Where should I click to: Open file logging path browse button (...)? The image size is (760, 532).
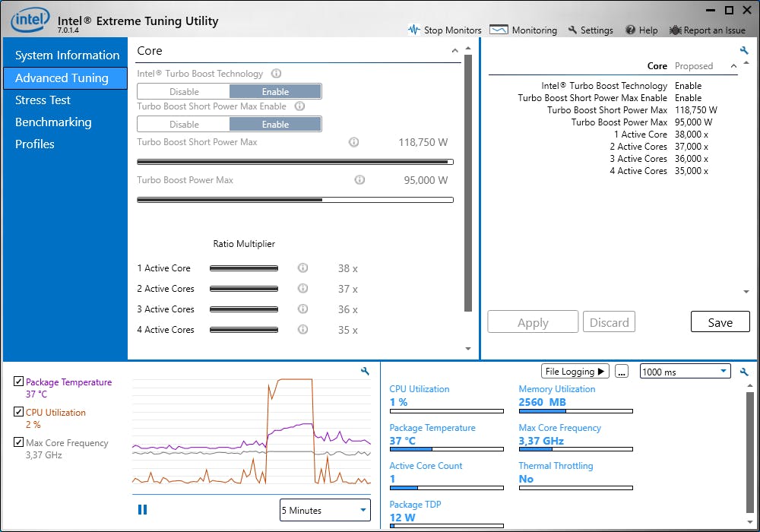point(622,372)
